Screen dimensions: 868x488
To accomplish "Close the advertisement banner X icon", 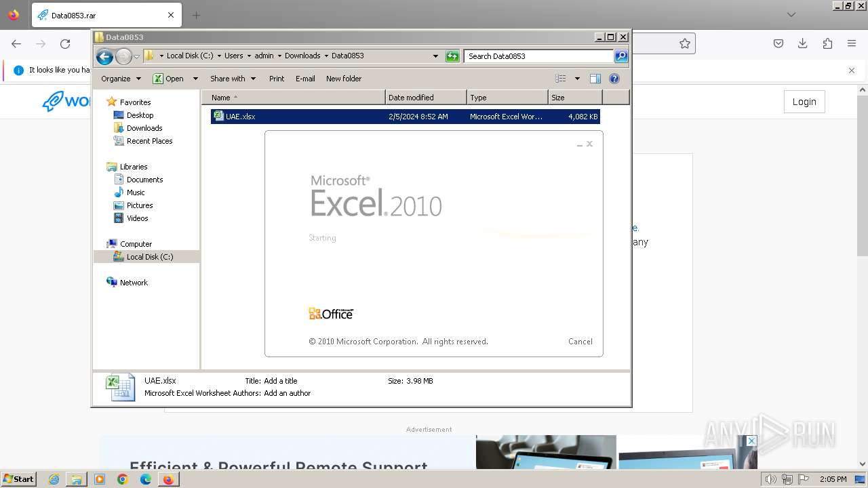I will 751,441.
